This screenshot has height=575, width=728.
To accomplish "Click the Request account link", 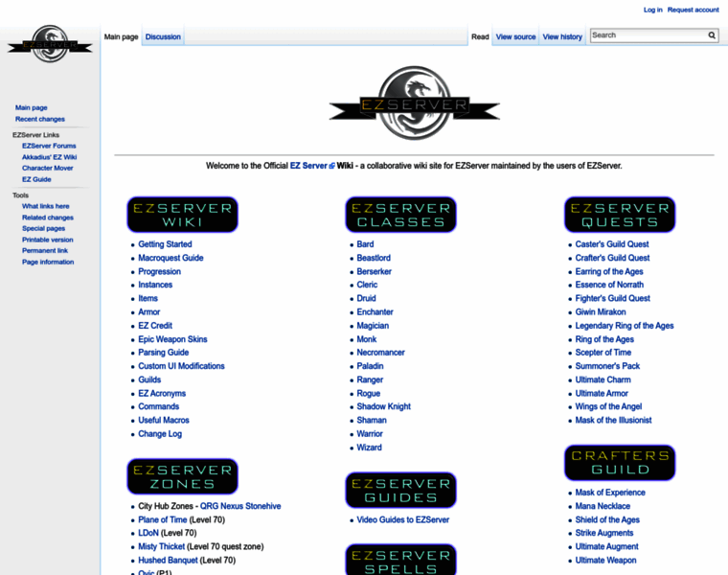I will pos(694,10).
